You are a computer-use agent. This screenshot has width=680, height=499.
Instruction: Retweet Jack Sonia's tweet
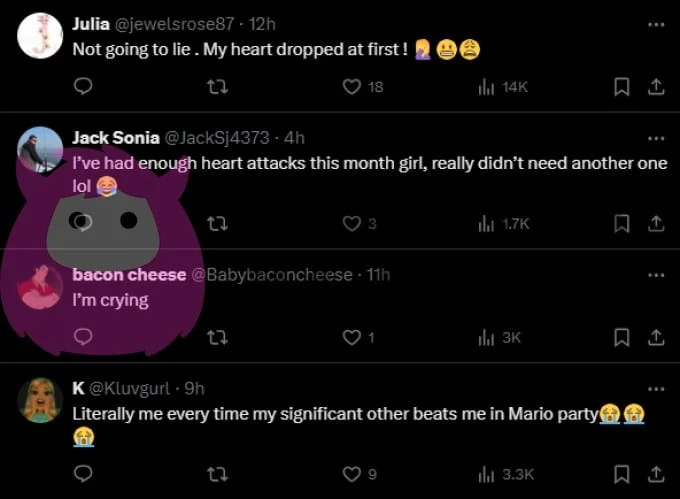(x=217, y=224)
